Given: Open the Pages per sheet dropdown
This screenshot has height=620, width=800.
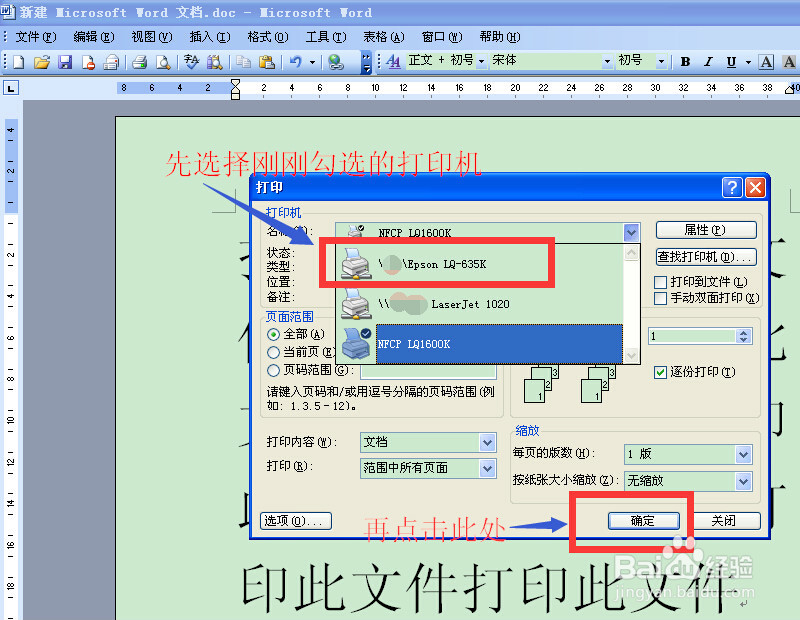Looking at the screenshot, I should (x=743, y=454).
